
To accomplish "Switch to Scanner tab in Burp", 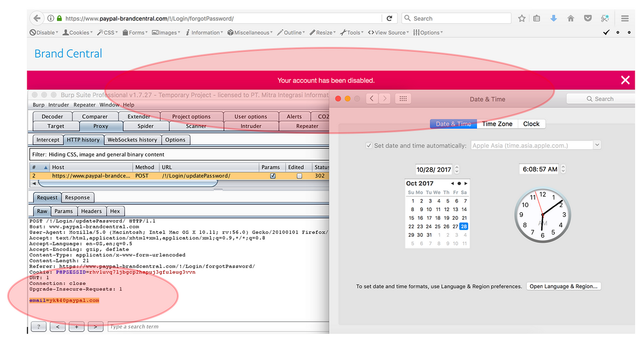I will (196, 126).
